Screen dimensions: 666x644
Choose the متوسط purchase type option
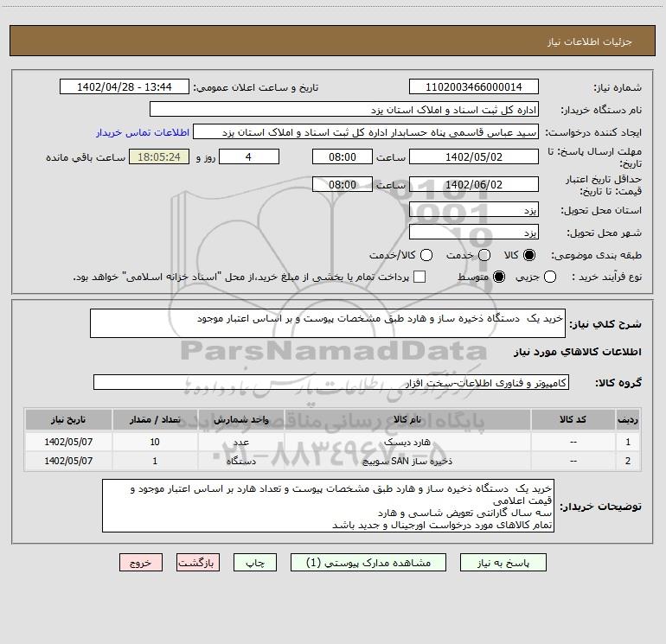pyautogui.click(x=499, y=277)
